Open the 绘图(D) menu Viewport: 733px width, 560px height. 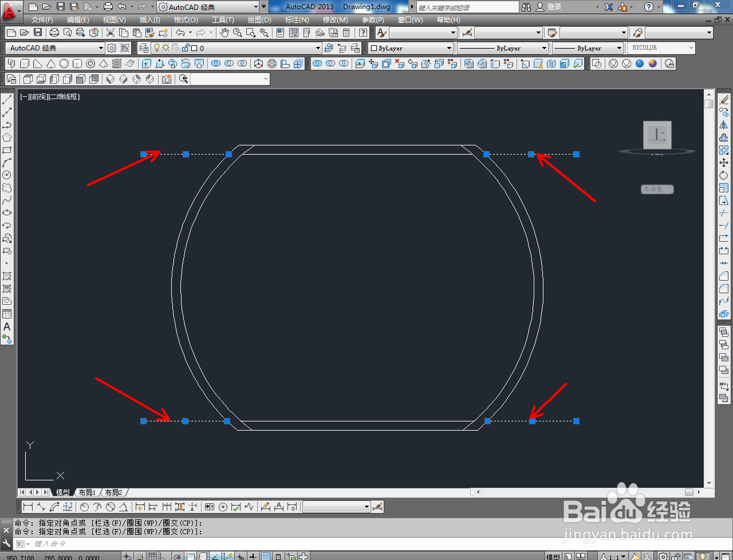tap(259, 19)
